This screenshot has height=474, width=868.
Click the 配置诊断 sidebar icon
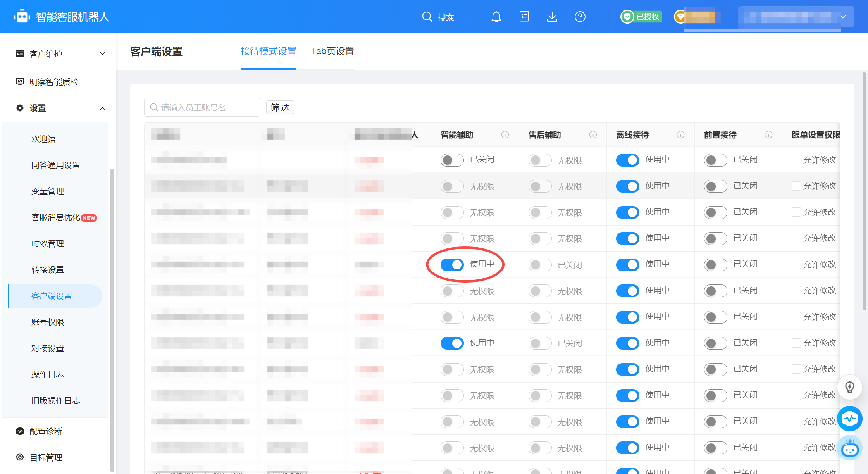(x=20, y=431)
